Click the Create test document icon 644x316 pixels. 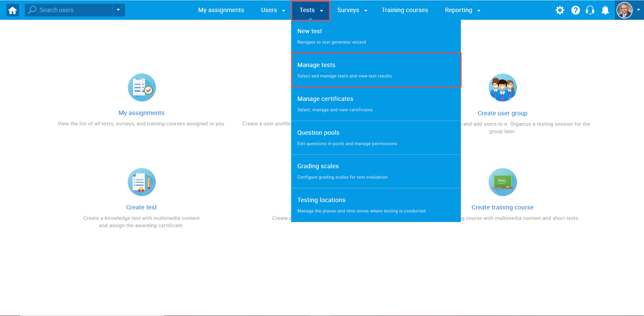coord(141,182)
